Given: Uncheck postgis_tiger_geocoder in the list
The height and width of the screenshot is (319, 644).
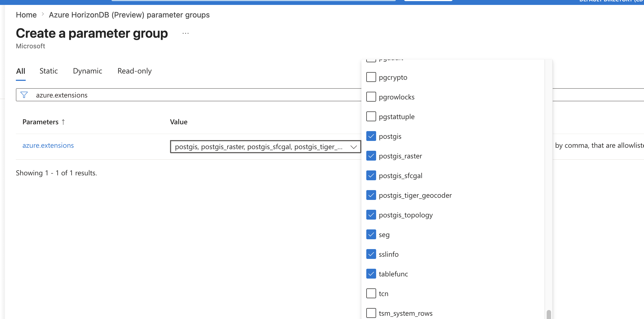Looking at the screenshot, I should tap(371, 195).
